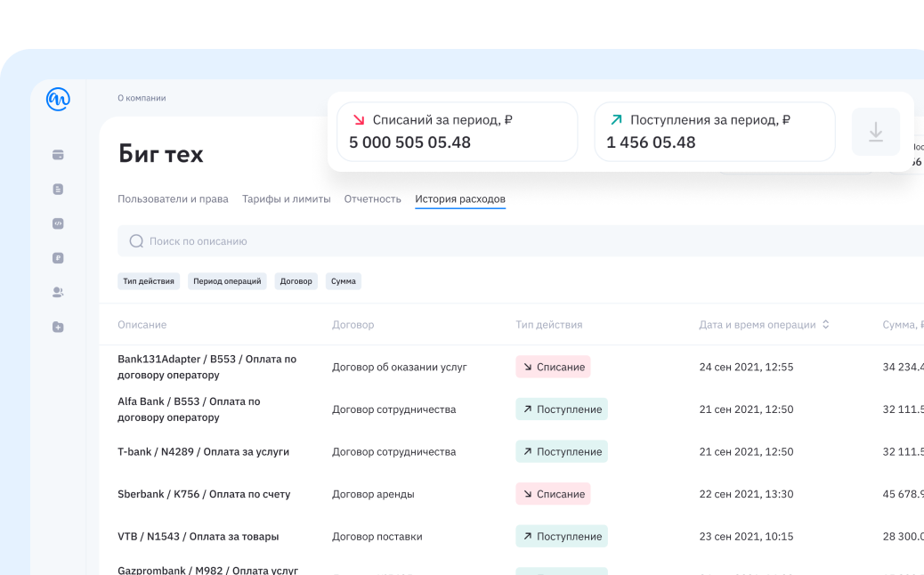Open the documents icon in sidebar
The height and width of the screenshot is (575, 924).
[58, 190]
